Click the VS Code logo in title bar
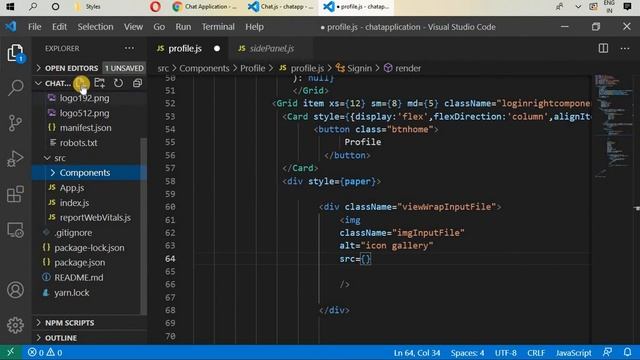This screenshot has height=360, width=640. pos(11,27)
